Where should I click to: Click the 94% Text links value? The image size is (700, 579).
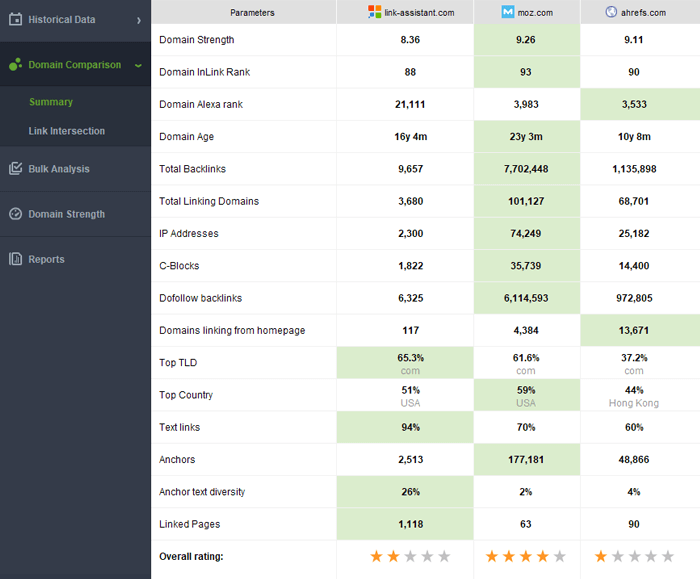(410, 427)
